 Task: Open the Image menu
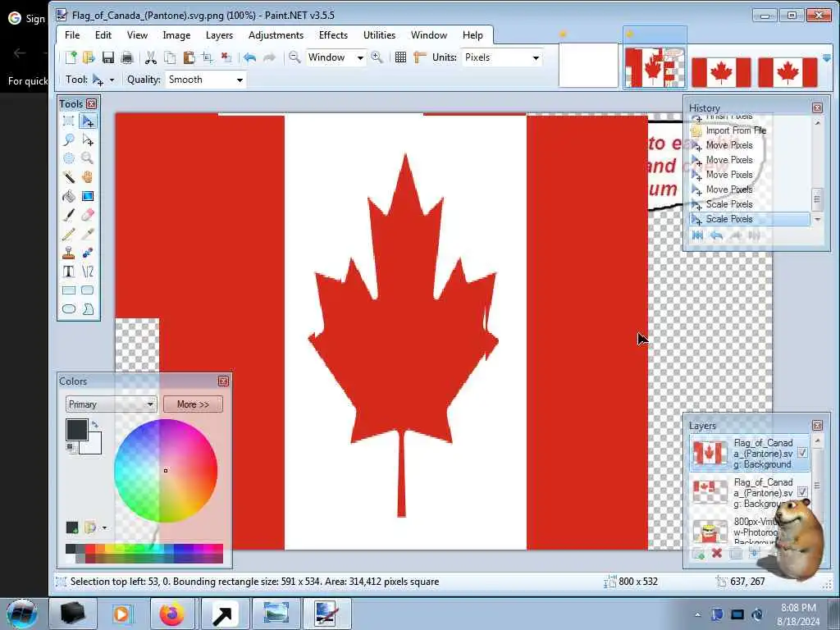tap(176, 34)
